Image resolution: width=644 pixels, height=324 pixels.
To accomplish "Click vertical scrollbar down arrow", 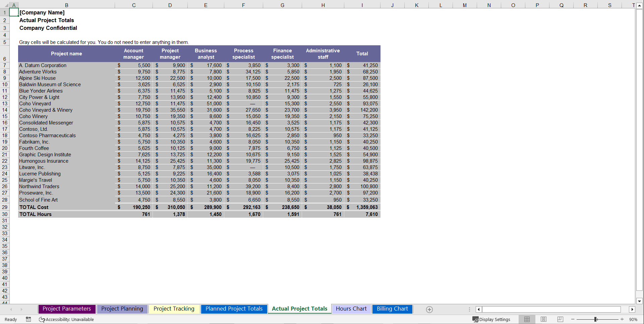I will pos(640,301).
